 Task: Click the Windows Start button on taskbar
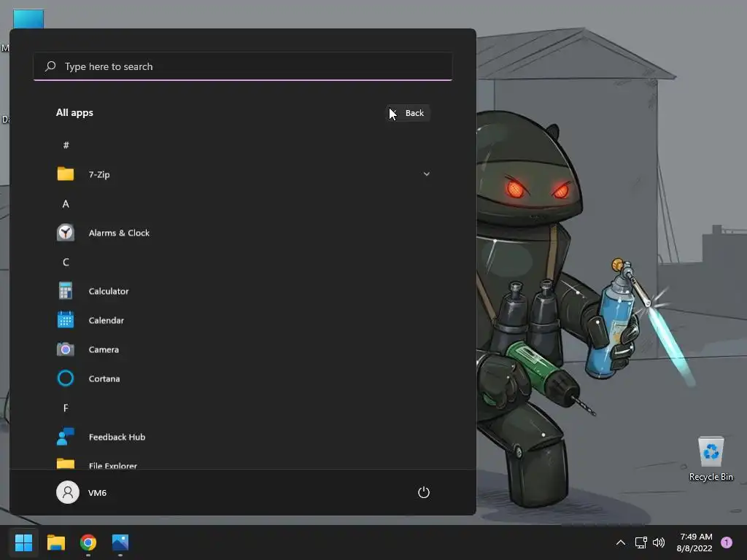pos(23,542)
